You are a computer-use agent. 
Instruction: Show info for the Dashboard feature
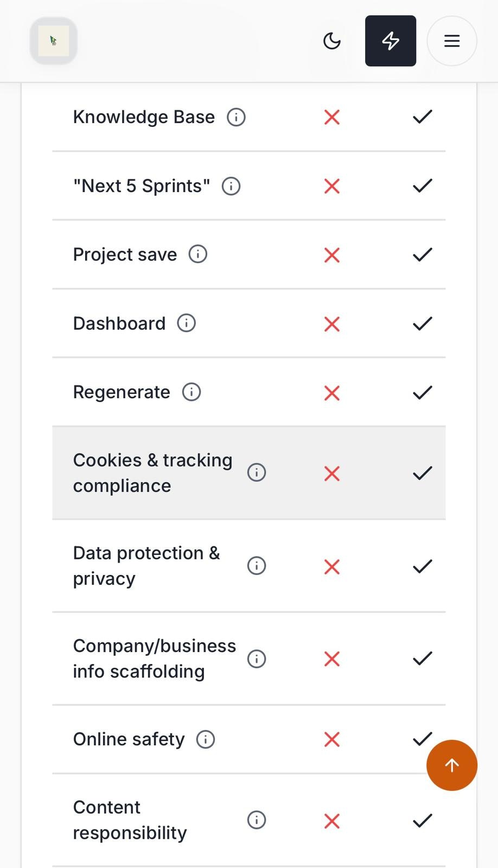(x=187, y=323)
